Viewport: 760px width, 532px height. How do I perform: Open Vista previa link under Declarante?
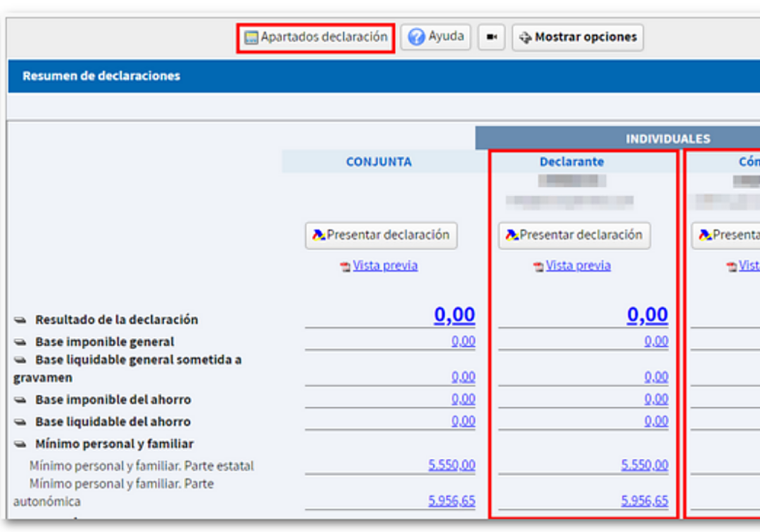pos(578,265)
